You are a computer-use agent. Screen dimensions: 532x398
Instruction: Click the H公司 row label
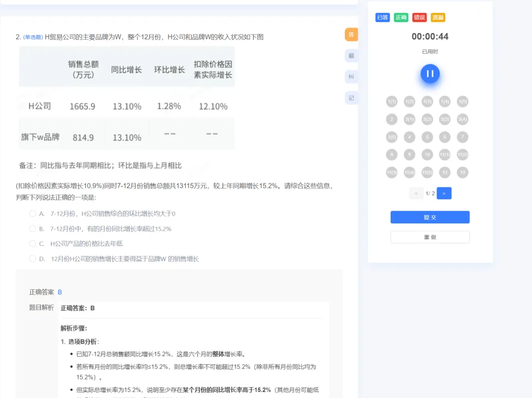tap(40, 107)
